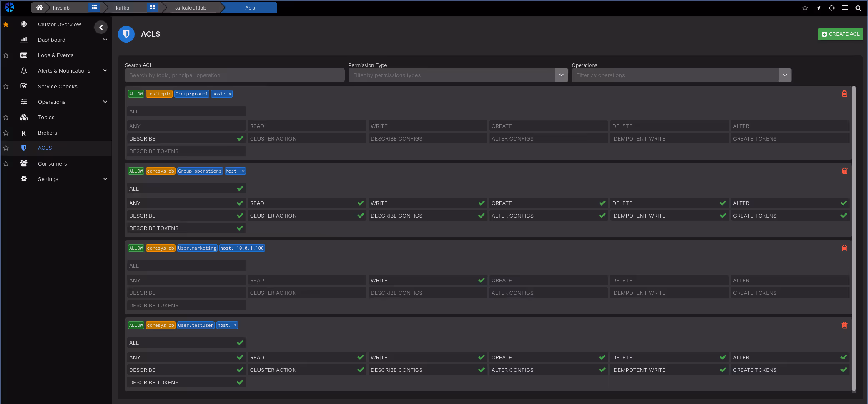Click the CREATE ACL button
The image size is (868, 404).
pos(840,34)
